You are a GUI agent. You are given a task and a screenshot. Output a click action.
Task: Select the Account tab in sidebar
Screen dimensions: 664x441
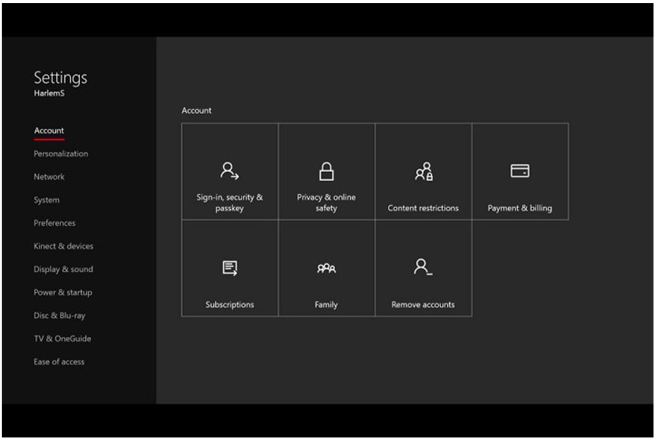[49, 131]
